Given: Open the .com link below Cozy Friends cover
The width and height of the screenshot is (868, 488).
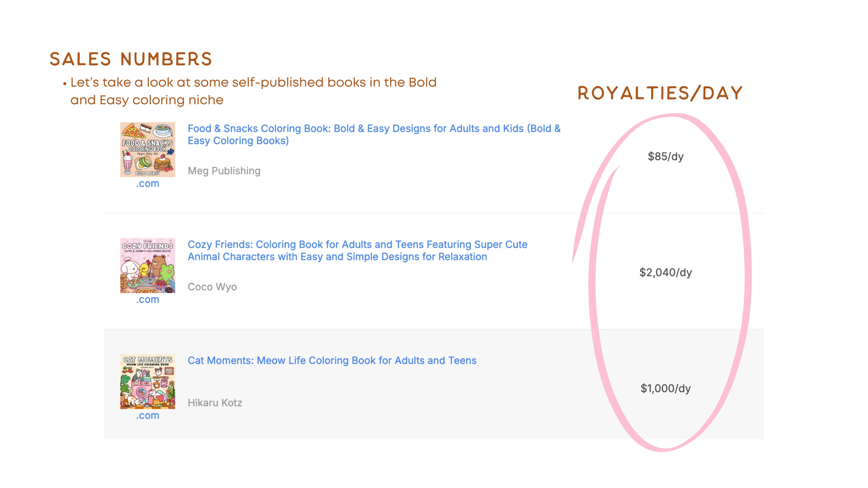Looking at the screenshot, I should pos(148,299).
